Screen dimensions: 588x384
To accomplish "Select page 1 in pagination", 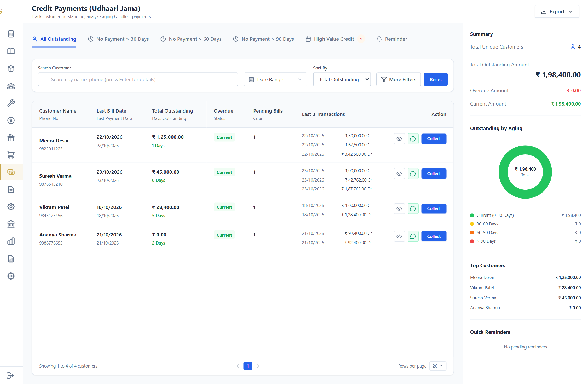I will click(248, 366).
